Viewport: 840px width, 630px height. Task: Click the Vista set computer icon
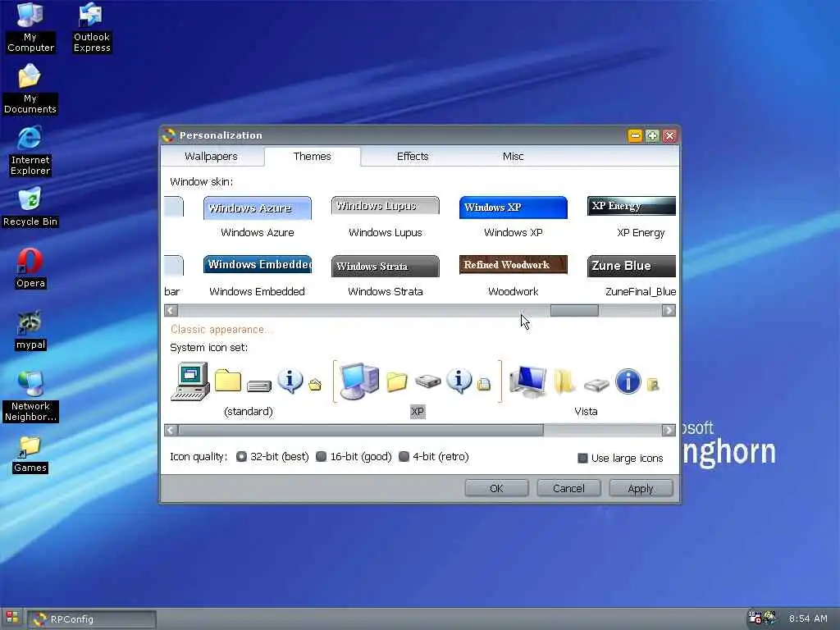pyautogui.click(x=528, y=381)
